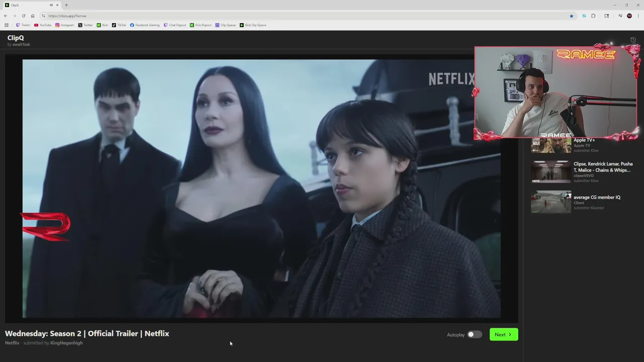This screenshot has width=644, height=362.
Task: Open the Kick Clip Queue bookmark
Action: pyautogui.click(x=253, y=25)
